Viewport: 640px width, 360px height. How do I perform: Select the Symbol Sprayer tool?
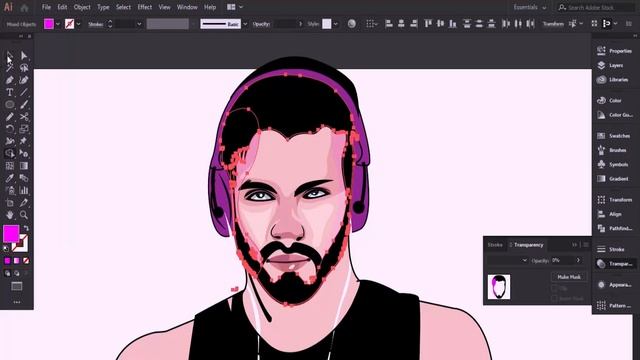point(9,190)
